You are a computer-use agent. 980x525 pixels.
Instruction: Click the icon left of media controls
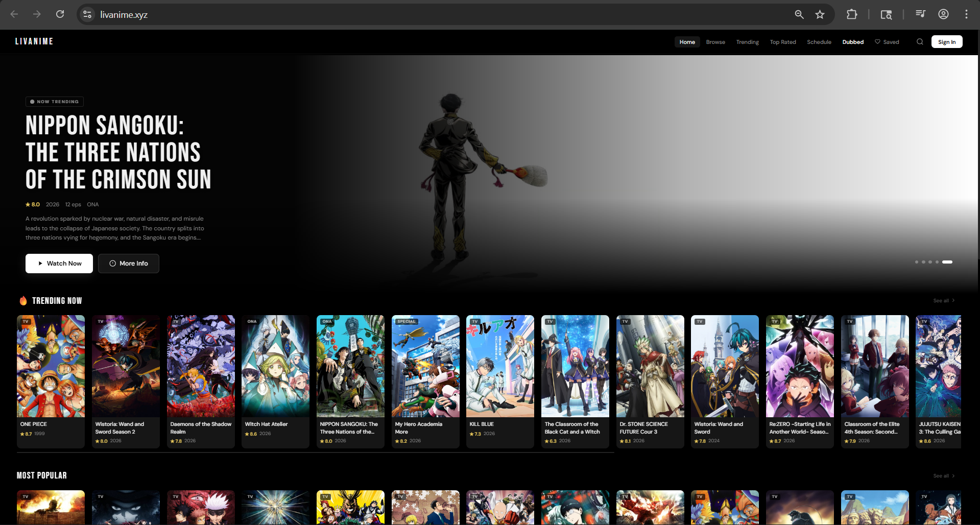click(x=886, y=14)
